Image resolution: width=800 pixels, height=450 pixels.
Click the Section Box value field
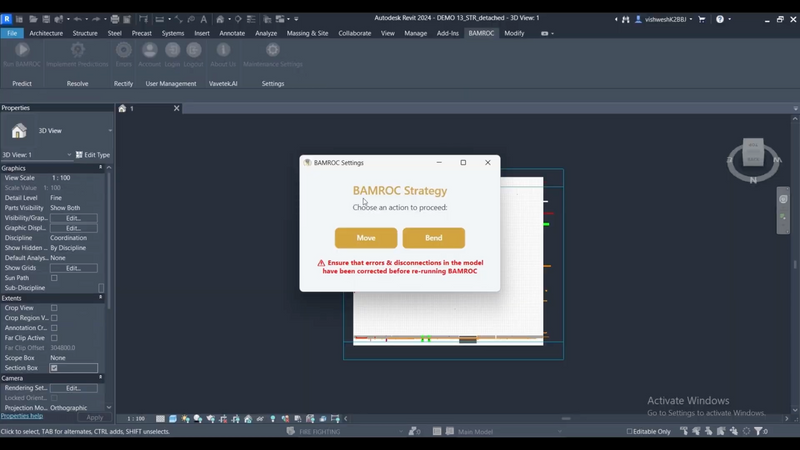(x=73, y=368)
